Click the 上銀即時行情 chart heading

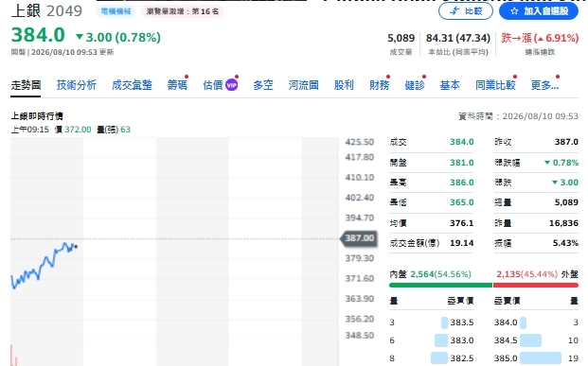(37, 116)
